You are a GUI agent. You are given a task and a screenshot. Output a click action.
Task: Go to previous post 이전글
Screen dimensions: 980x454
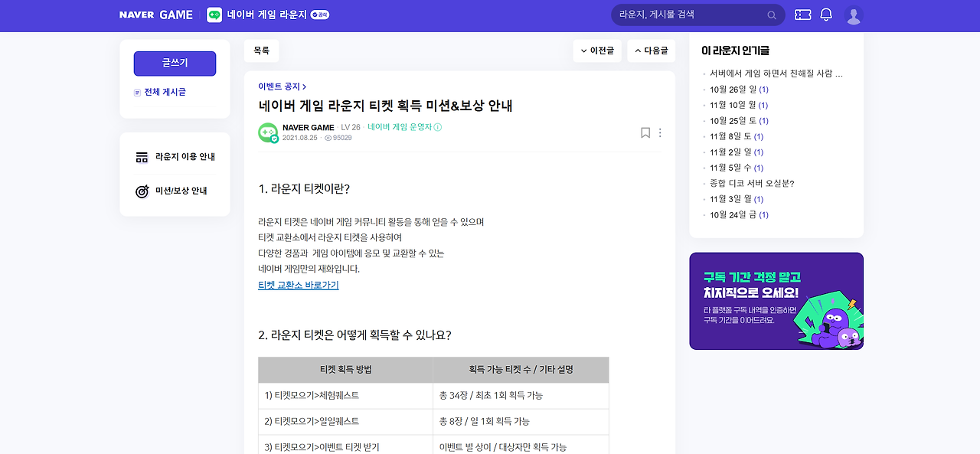point(597,51)
